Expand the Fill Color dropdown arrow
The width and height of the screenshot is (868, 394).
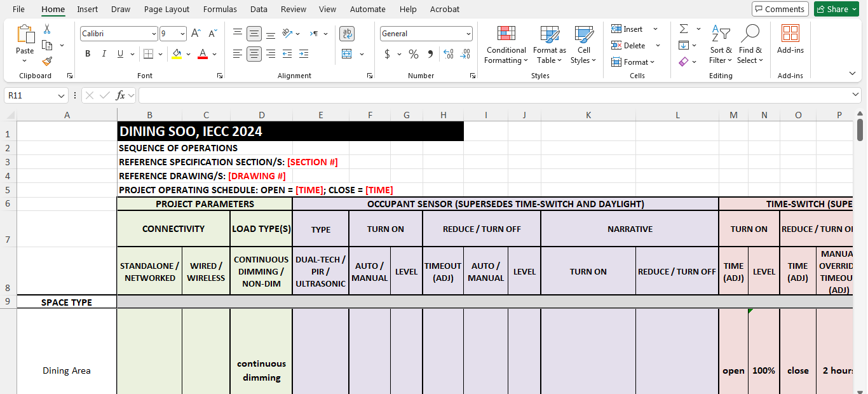tap(188, 55)
